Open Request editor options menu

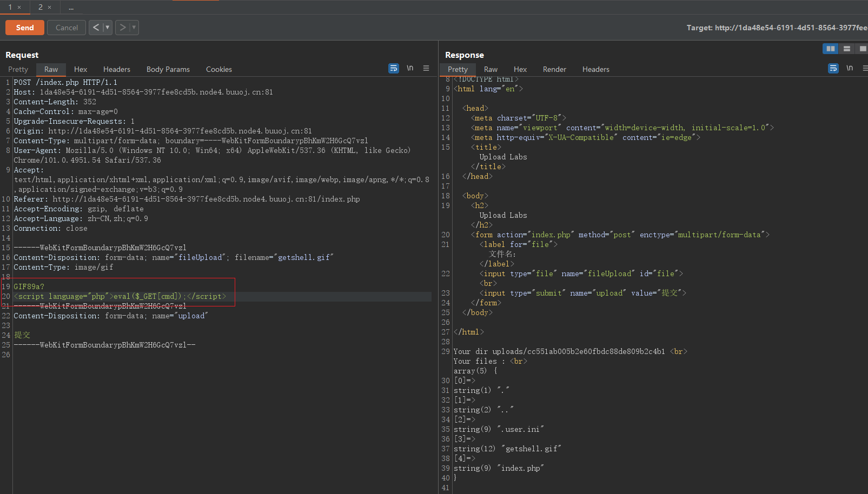pyautogui.click(x=426, y=68)
